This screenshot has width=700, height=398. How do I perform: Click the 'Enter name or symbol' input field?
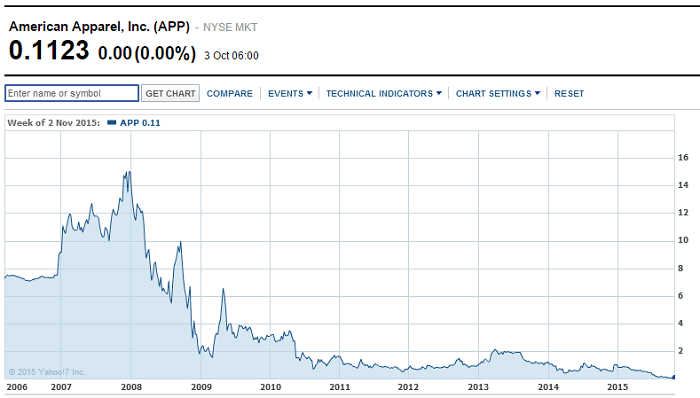tap(72, 93)
